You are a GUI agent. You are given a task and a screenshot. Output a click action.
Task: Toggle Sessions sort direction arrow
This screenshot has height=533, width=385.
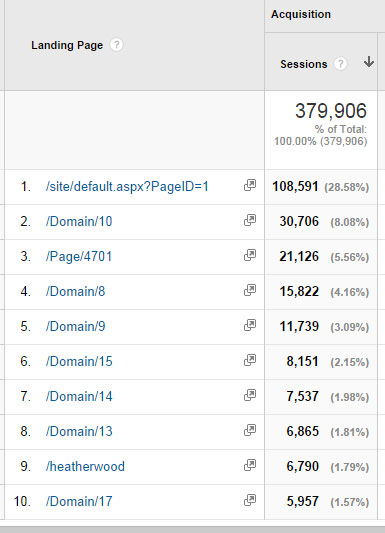tap(369, 62)
